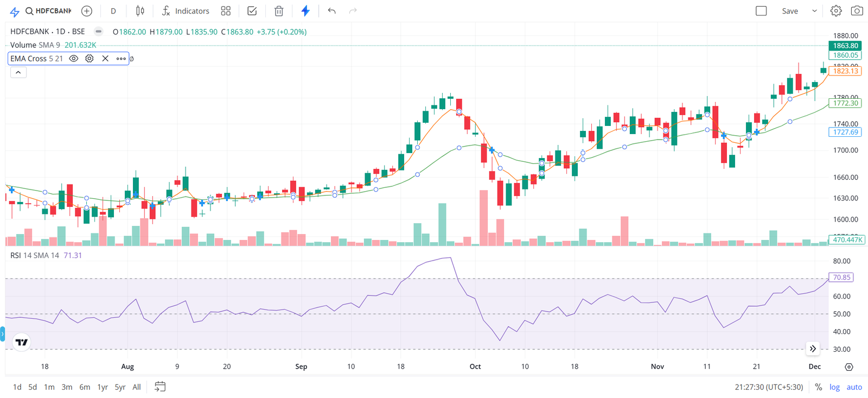
Task: Set time range to 1yr
Action: pos(103,387)
